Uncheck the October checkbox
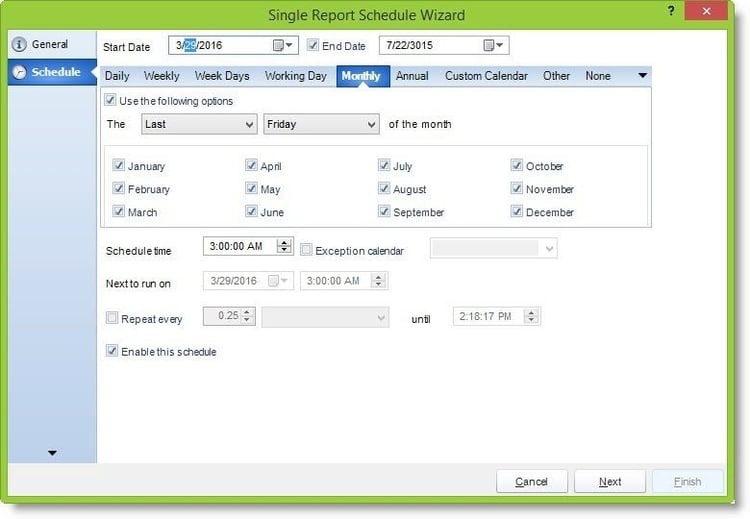The width and height of the screenshot is (750, 519). pos(516,165)
